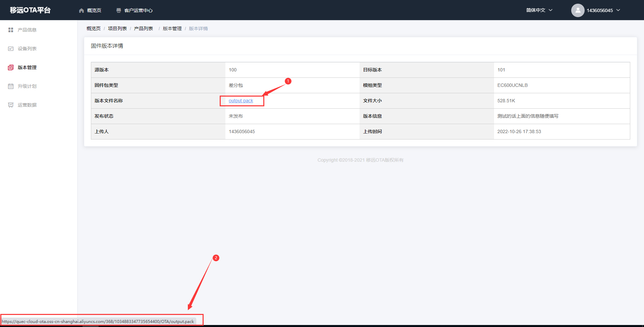Click the 移远OTA平台 logo title
Viewport: 644px width, 327px height.
pos(30,10)
